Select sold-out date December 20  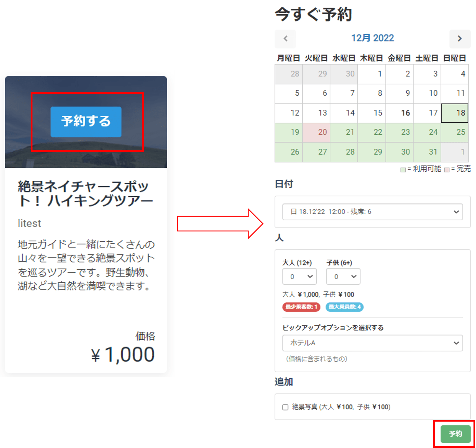(x=316, y=132)
